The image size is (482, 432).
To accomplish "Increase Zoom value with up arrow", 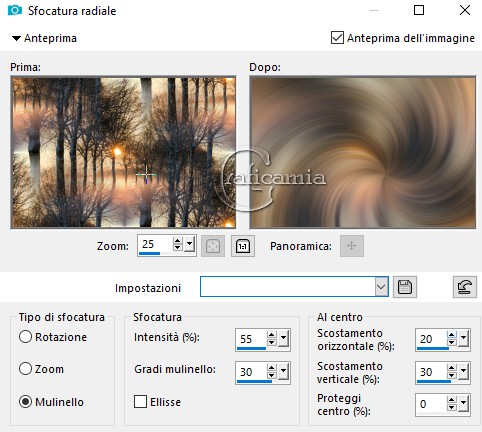I will coord(177,241).
